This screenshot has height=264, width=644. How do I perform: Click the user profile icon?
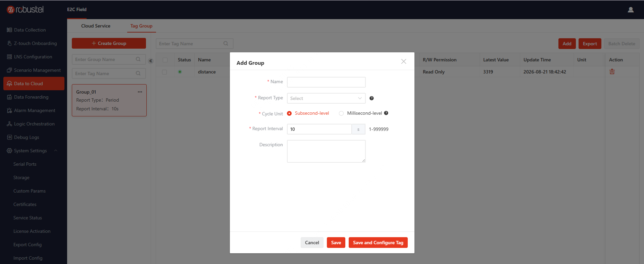(x=631, y=10)
